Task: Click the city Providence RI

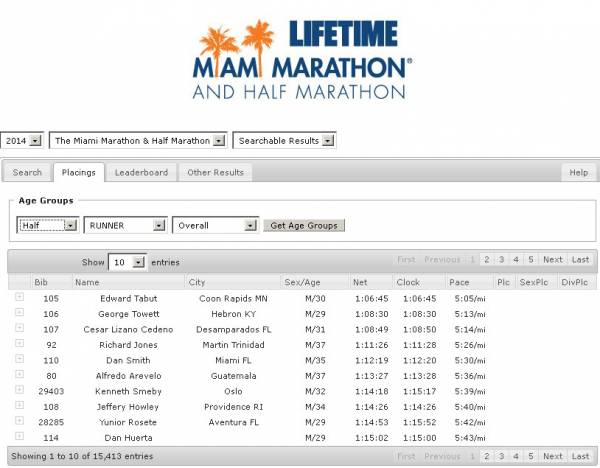Action: (233, 407)
